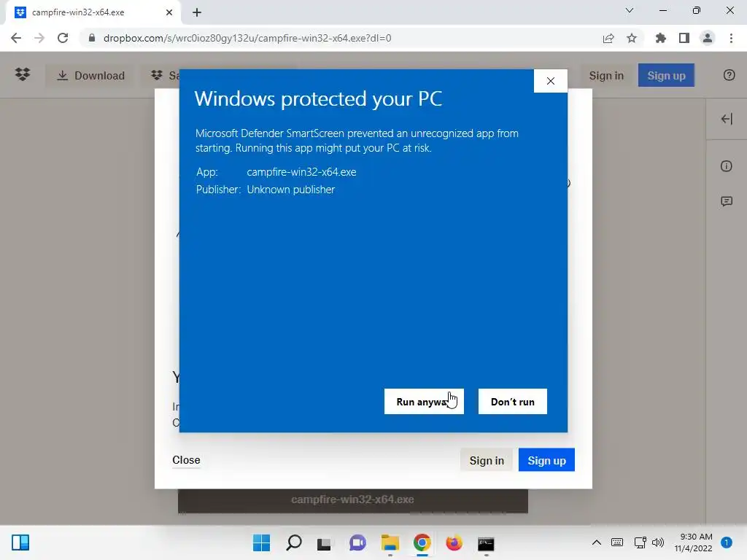The width and height of the screenshot is (747, 560).
Task: Show hidden system tray icons
Action: [597, 542]
